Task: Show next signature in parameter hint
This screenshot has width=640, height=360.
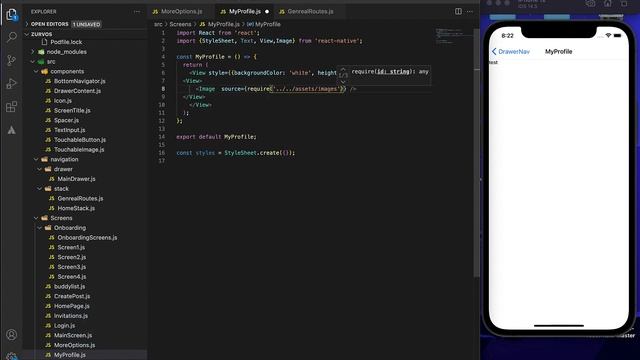Action: pyautogui.click(x=343, y=81)
